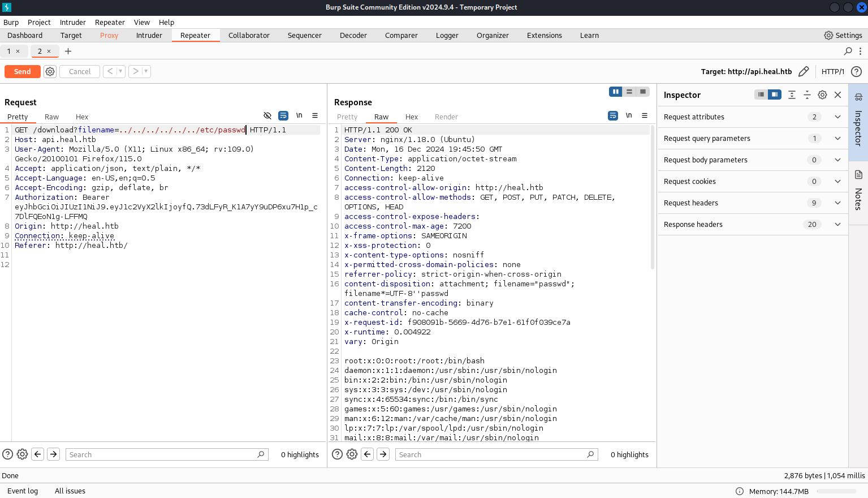Set Inspector to docked left layout

click(761, 95)
